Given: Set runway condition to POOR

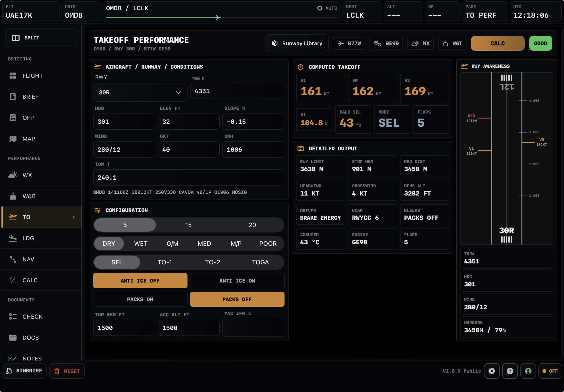Looking at the screenshot, I should click(x=268, y=244).
